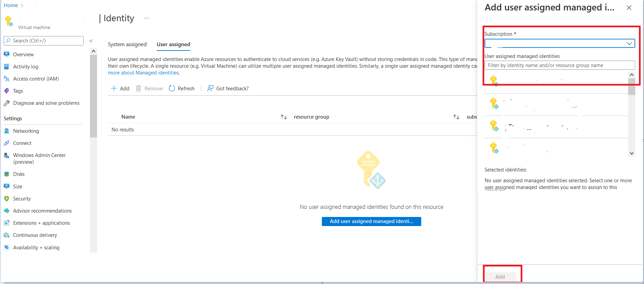Click Got feedback? in toolbar

tap(228, 89)
